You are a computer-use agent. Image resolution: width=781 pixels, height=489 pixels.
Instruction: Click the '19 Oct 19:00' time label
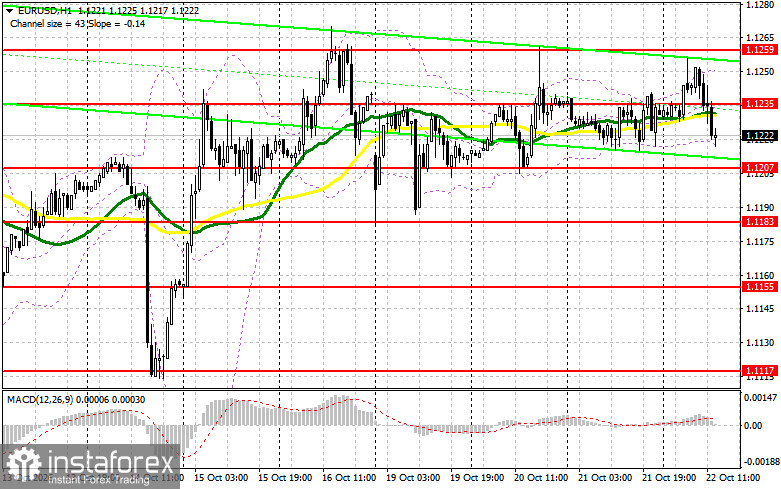pyautogui.click(x=477, y=478)
